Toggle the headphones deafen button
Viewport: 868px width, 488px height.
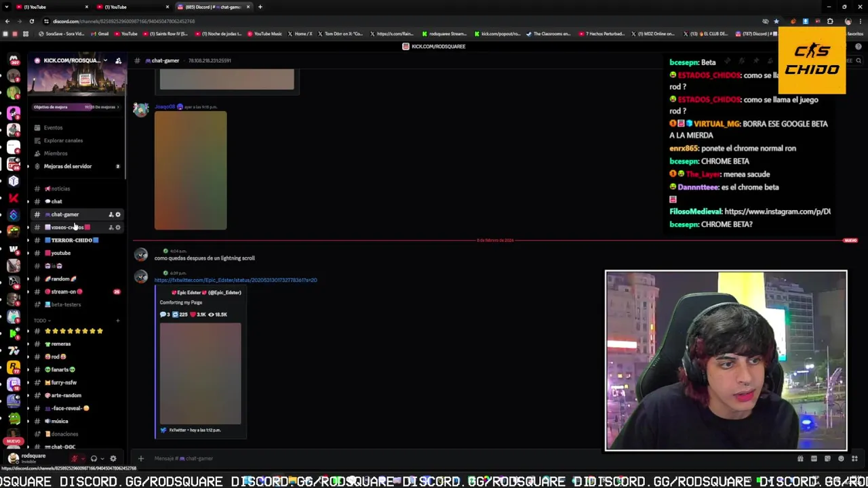pos(94,459)
